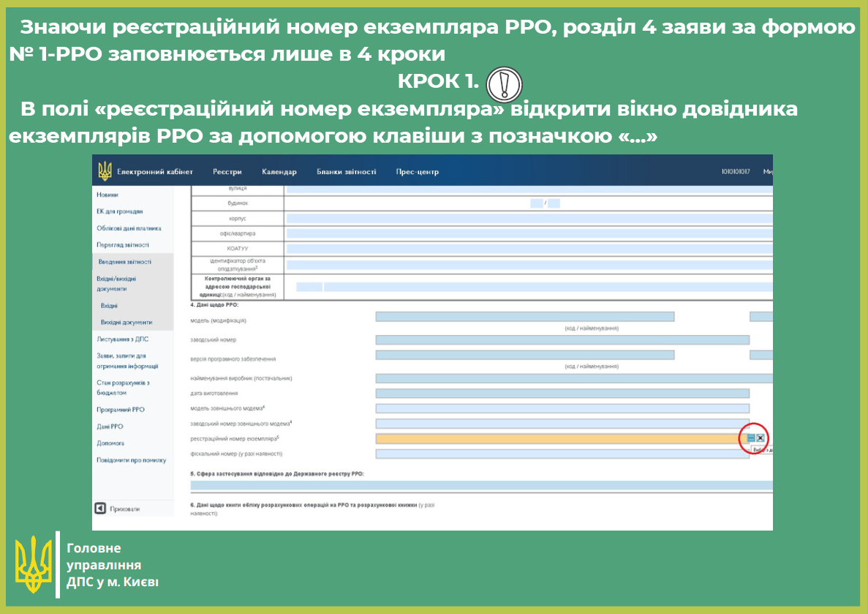
Task: Click the '4. Дані щодо РРО:' heading
Action: click(214, 304)
